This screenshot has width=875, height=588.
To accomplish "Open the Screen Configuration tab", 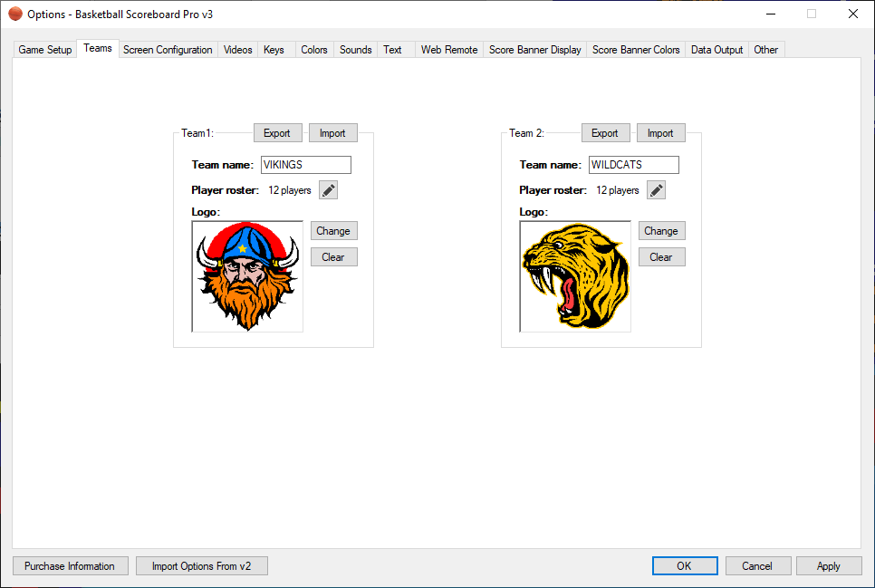I will 168,50.
